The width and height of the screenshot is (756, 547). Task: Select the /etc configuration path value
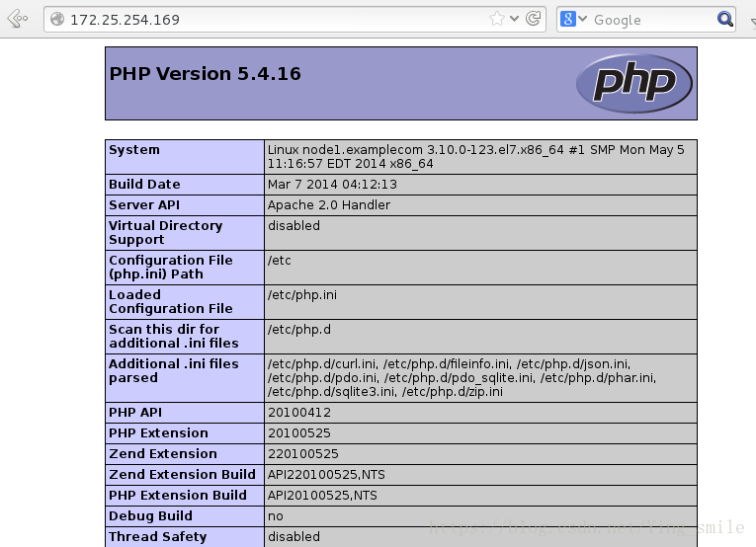click(279, 261)
